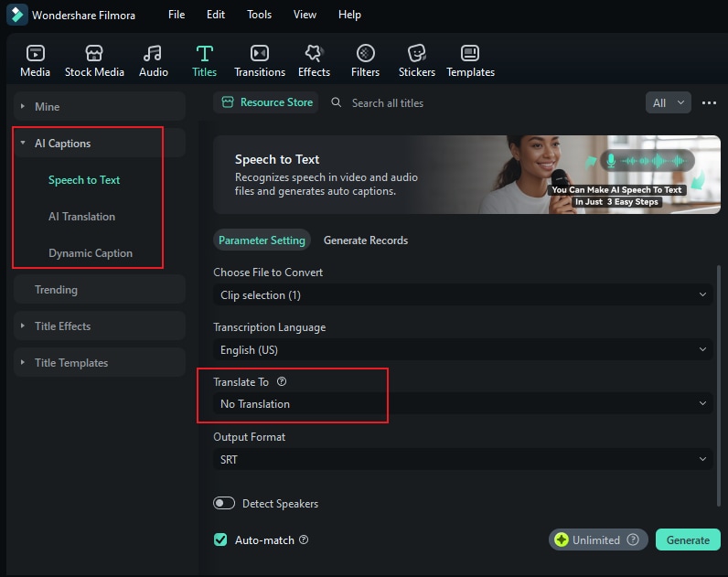
Task: Open the Filters panel
Action: coord(366,61)
